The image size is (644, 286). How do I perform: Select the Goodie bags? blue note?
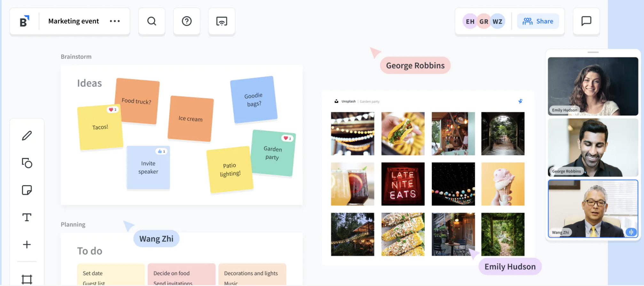254,99
